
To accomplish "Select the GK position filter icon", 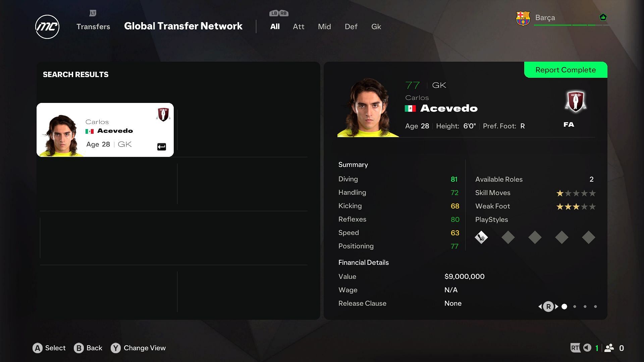I will tap(376, 26).
